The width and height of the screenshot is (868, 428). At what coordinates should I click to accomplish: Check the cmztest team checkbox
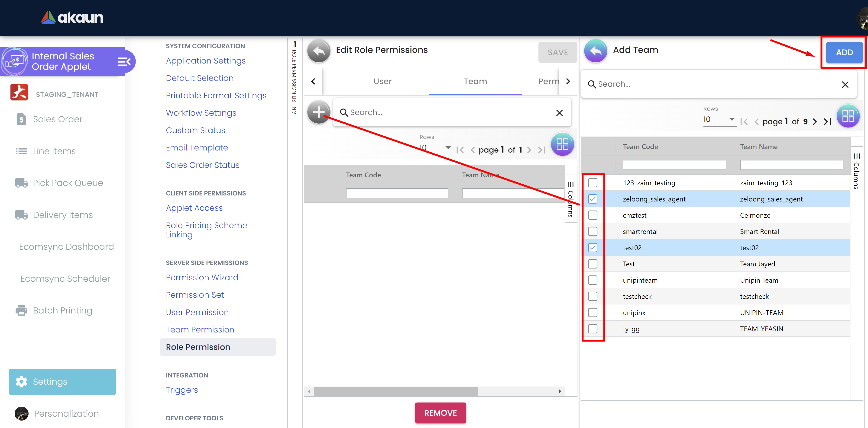(x=593, y=215)
